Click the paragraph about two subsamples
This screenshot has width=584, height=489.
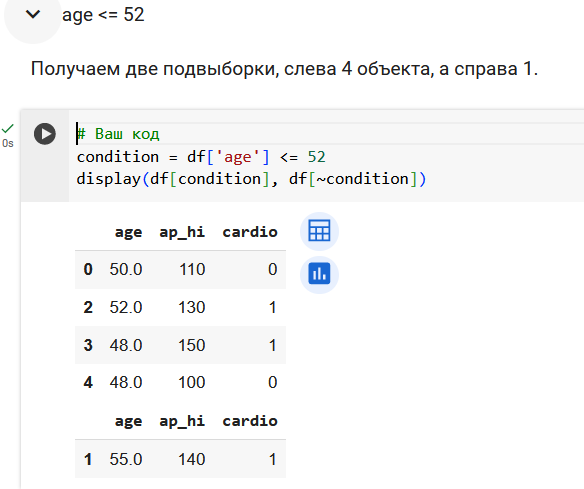284,69
